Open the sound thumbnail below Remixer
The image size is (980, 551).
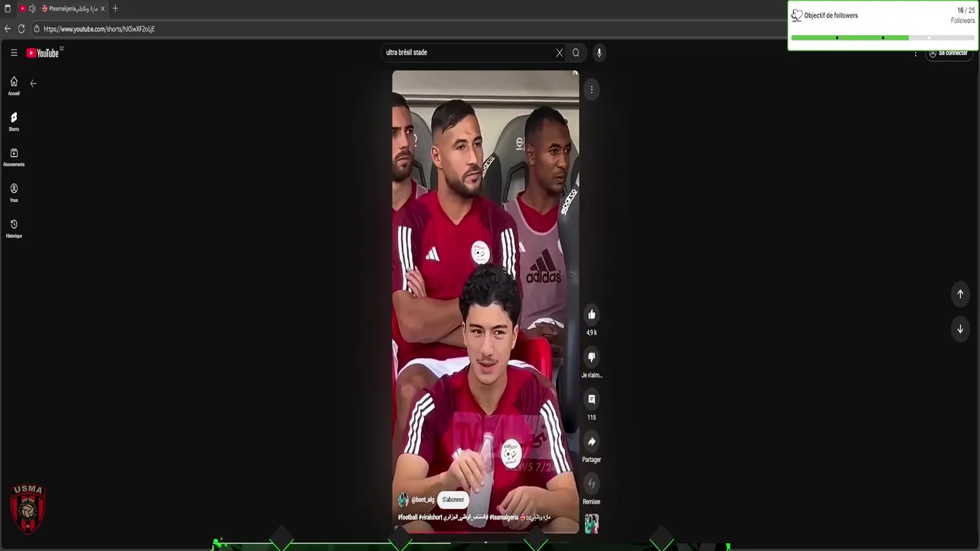[591, 523]
